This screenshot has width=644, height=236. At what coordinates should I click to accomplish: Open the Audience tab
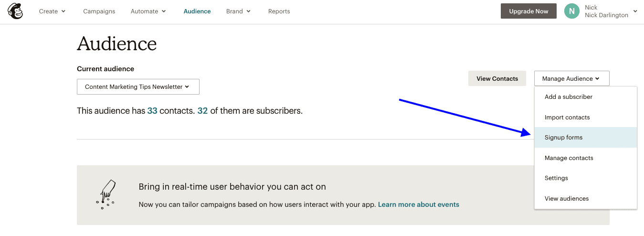(x=197, y=11)
